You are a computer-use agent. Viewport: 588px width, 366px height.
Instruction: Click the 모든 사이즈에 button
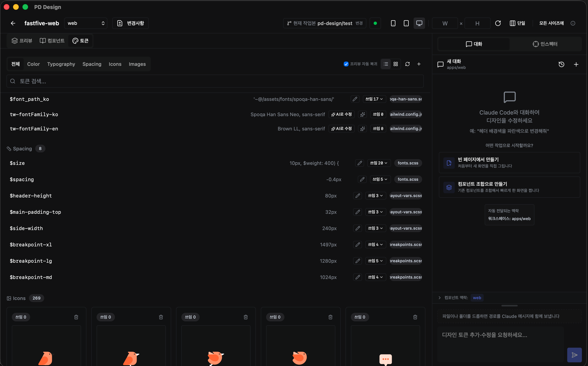point(552,23)
